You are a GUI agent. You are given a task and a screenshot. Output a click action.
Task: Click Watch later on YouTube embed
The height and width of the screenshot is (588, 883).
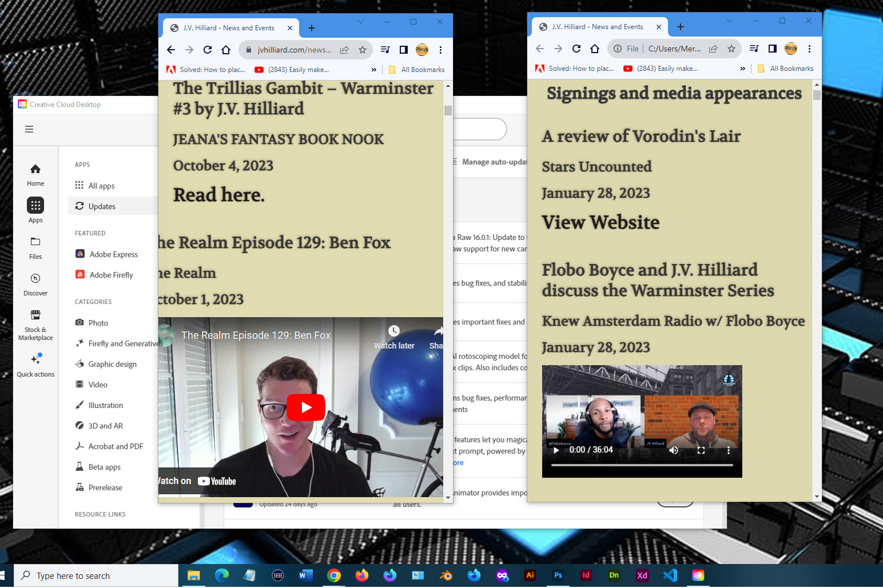pos(394,338)
